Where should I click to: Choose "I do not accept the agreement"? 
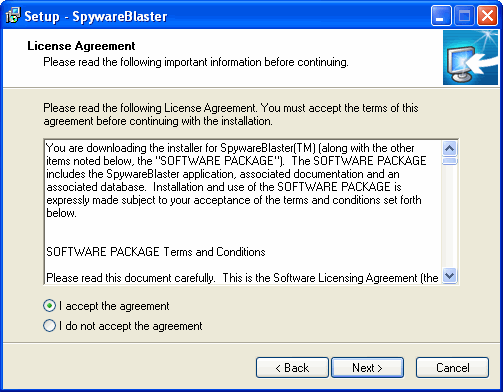point(49,326)
